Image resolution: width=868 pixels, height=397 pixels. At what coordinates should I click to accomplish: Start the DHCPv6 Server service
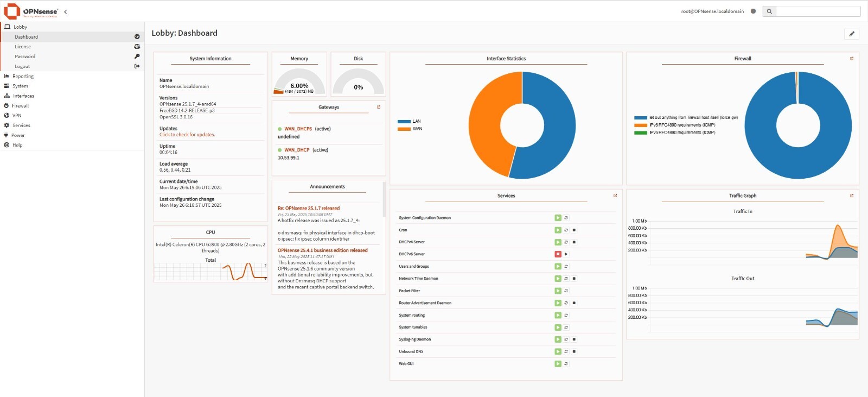click(566, 254)
